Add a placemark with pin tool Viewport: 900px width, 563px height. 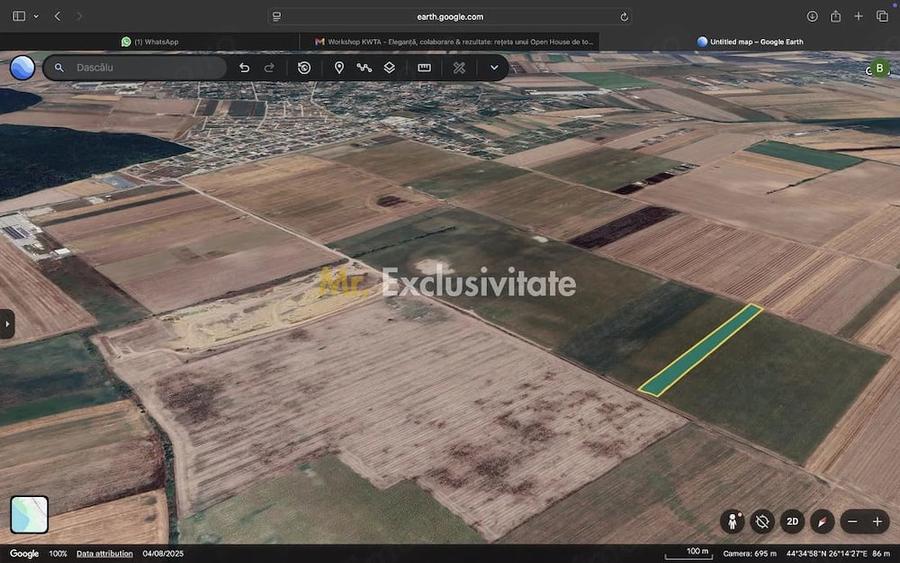pyautogui.click(x=339, y=68)
